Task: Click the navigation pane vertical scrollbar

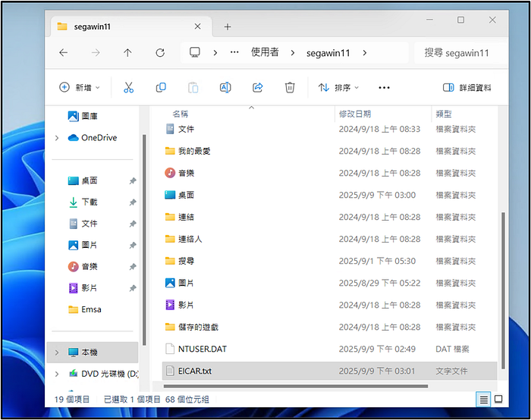Action: coord(144,240)
